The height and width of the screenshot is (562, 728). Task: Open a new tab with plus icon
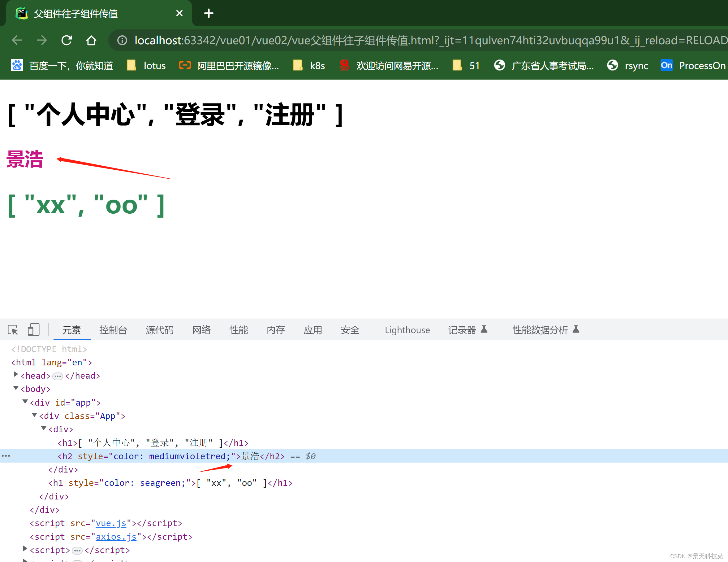tap(209, 13)
